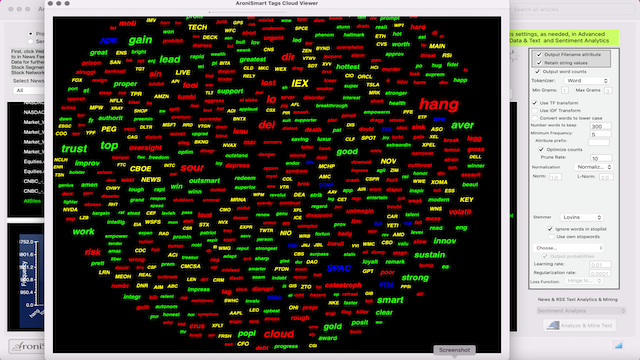Click the green word 'strong'
Image resolution: width=640 pixels, height=360 pixels.
415,278
